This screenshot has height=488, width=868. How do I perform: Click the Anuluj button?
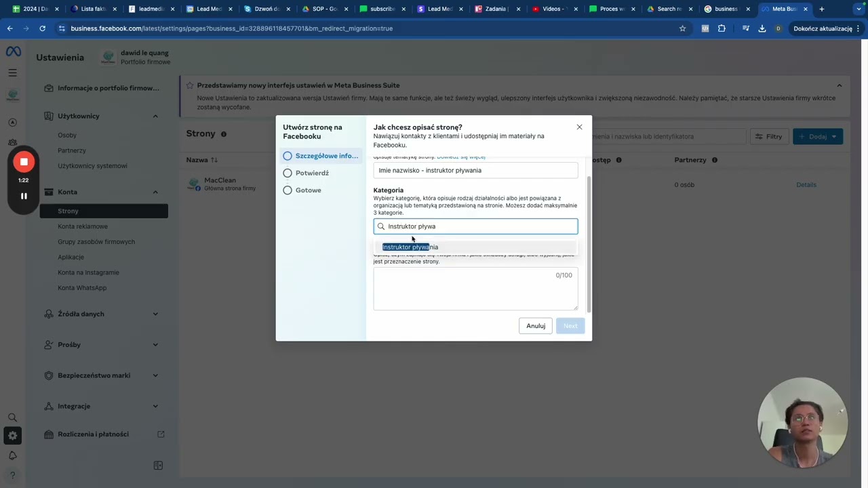(x=536, y=326)
